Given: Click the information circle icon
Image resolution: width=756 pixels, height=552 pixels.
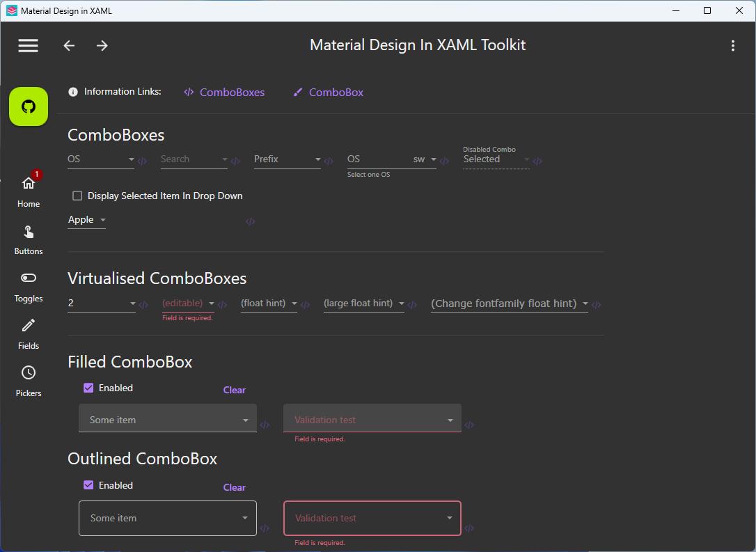Looking at the screenshot, I should pos(73,92).
